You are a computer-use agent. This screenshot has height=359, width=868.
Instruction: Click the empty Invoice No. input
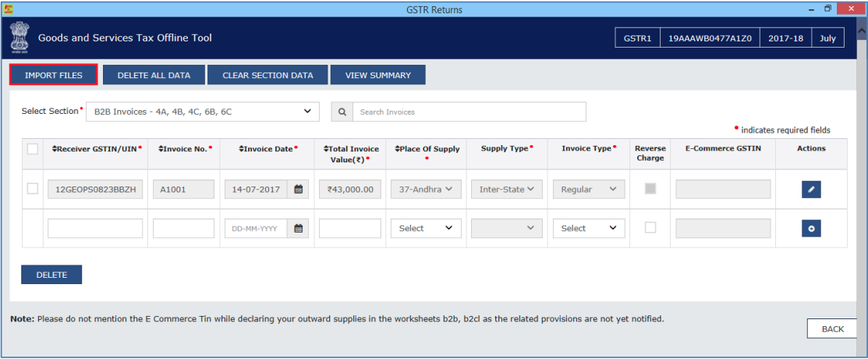coord(184,228)
